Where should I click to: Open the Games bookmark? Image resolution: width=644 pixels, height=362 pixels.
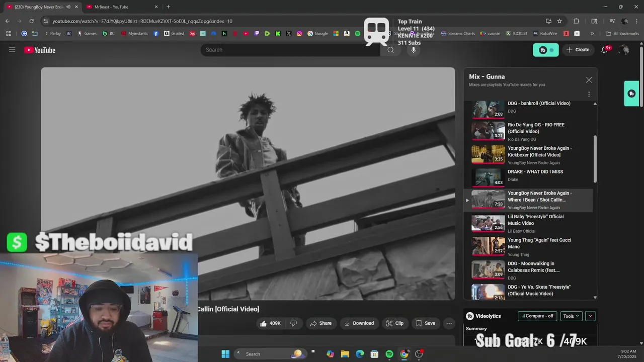87,34
